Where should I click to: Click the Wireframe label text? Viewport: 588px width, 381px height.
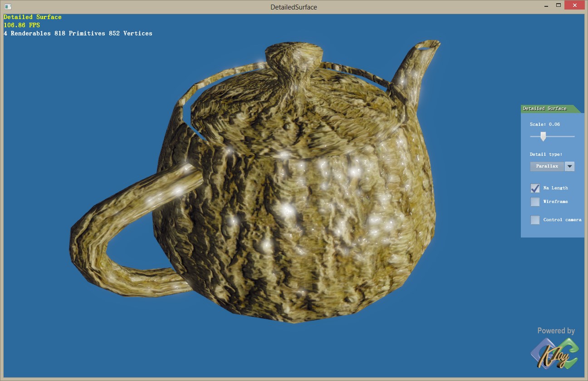[555, 202]
